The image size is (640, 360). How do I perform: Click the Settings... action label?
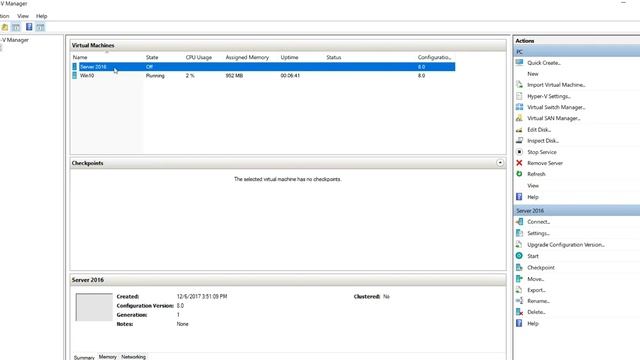pyautogui.click(x=538, y=233)
